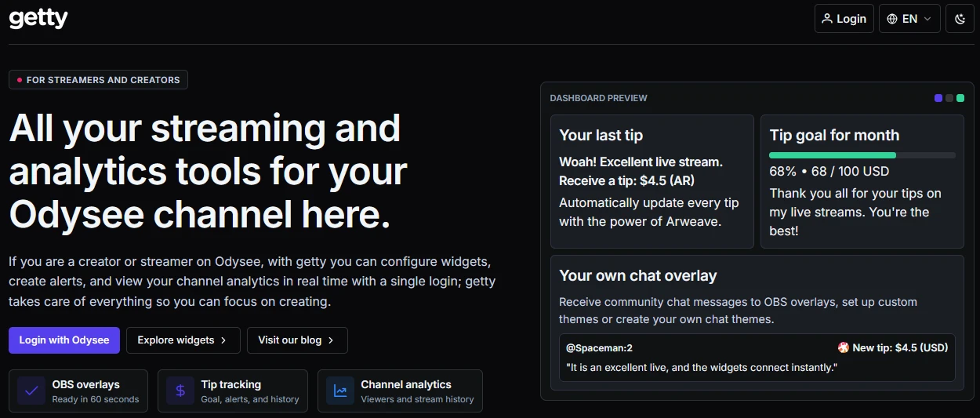This screenshot has height=418, width=980.
Task: Click the arrow on Explore widgets
Action: click(x=223, y=340)
